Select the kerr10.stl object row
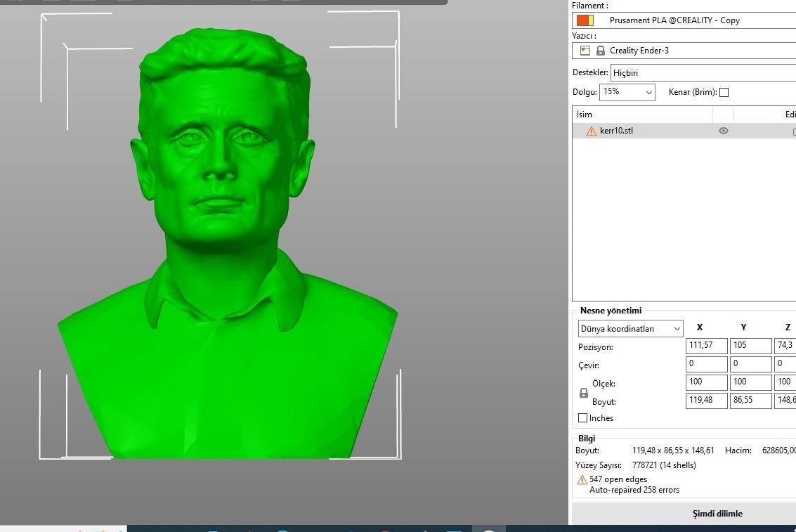The height and width of the screenshot is (532, 796). click(x=684, y=131)
